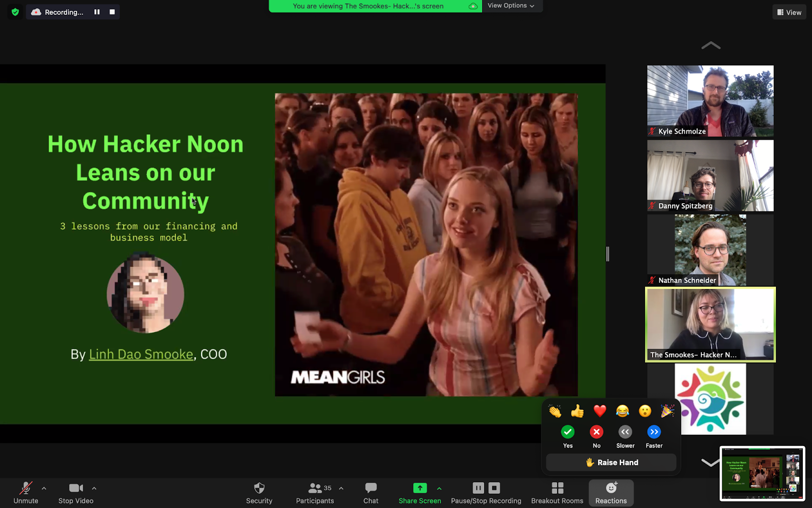This screenshot has width=812, height=508.
Task: Click Share Screen
Action: tap(420, 493)
